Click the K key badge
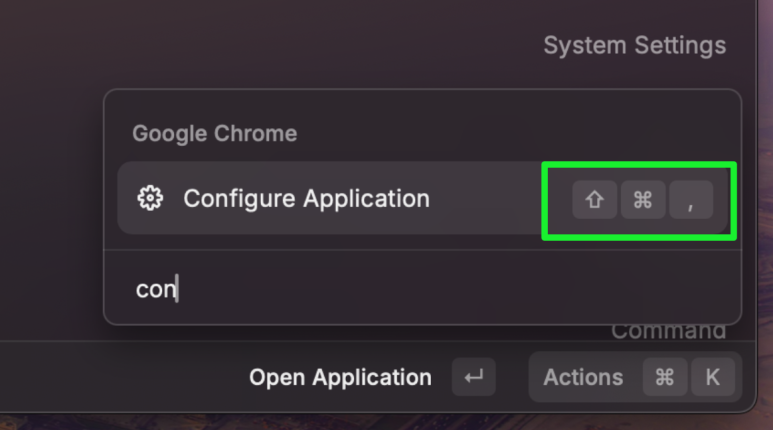This screenshot has height=430, width=773. [x=713, y=377]
